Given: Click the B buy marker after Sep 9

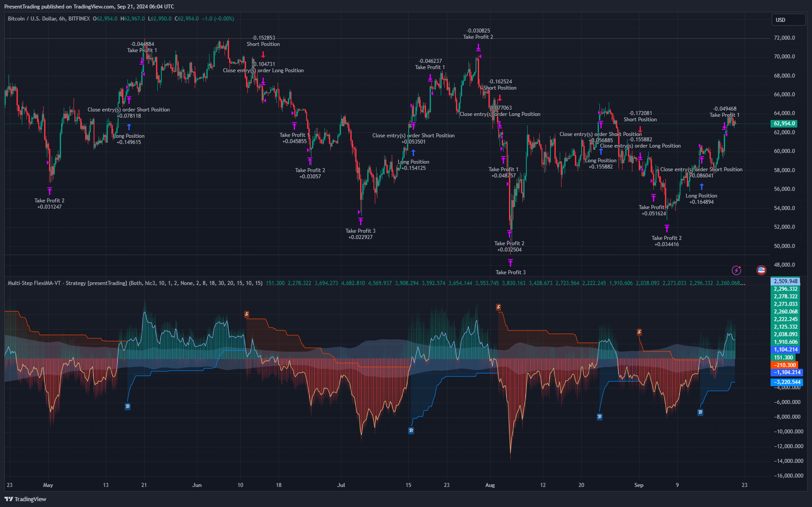Looking at the screenshot, I should pos(700,412).
